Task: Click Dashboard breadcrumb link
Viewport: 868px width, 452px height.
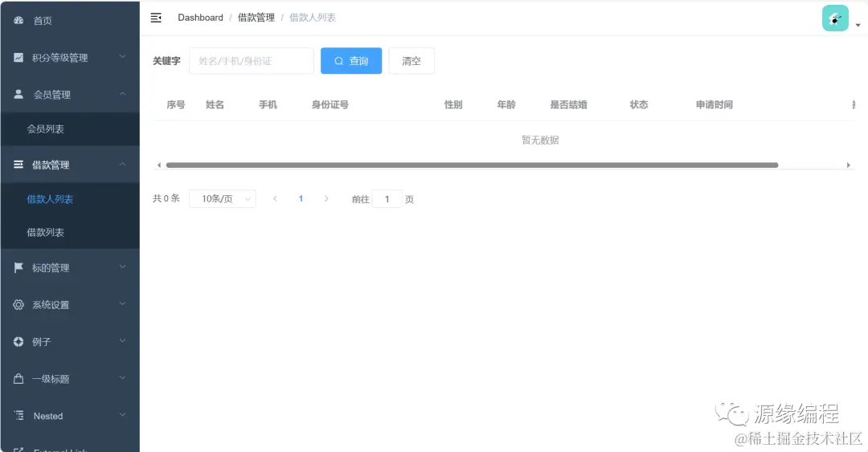Action: [x=200, y=18]
